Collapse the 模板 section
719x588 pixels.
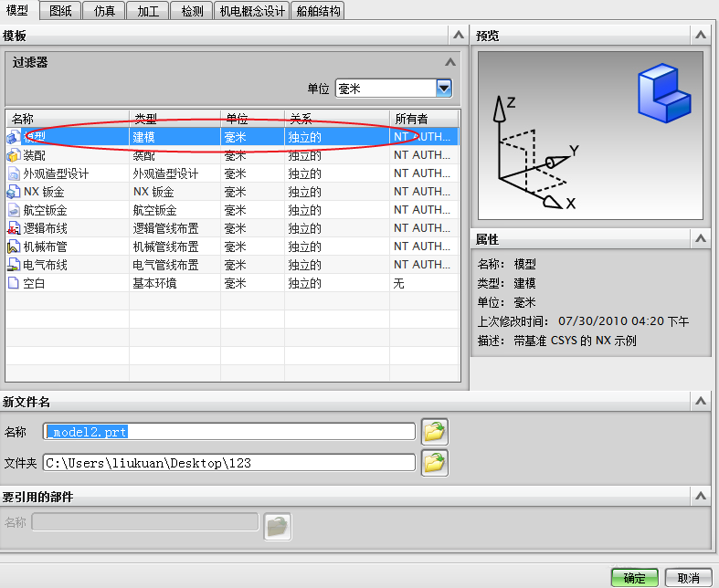click(458, 35)
